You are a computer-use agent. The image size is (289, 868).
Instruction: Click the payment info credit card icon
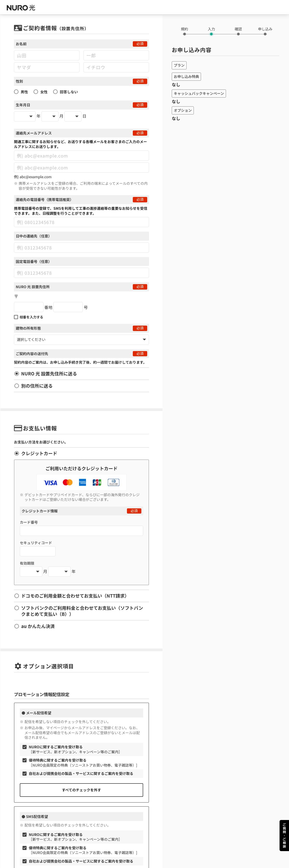click(18, 428)
